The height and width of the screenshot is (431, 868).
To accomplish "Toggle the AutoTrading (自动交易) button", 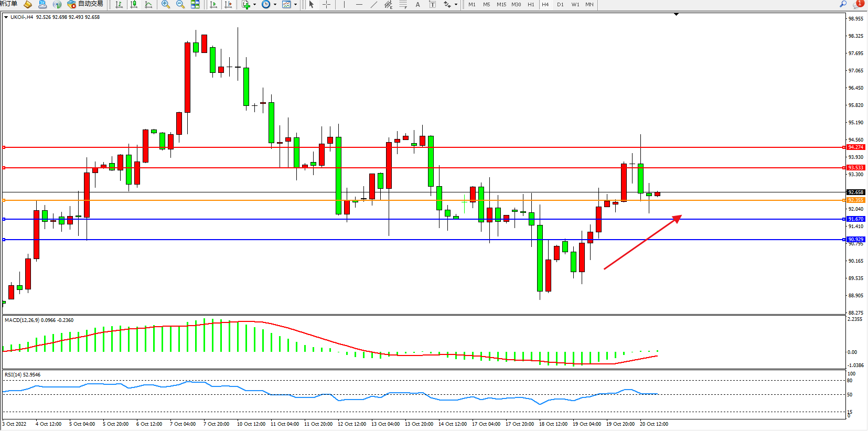I will pyautogui.click(x=85, y=4).
